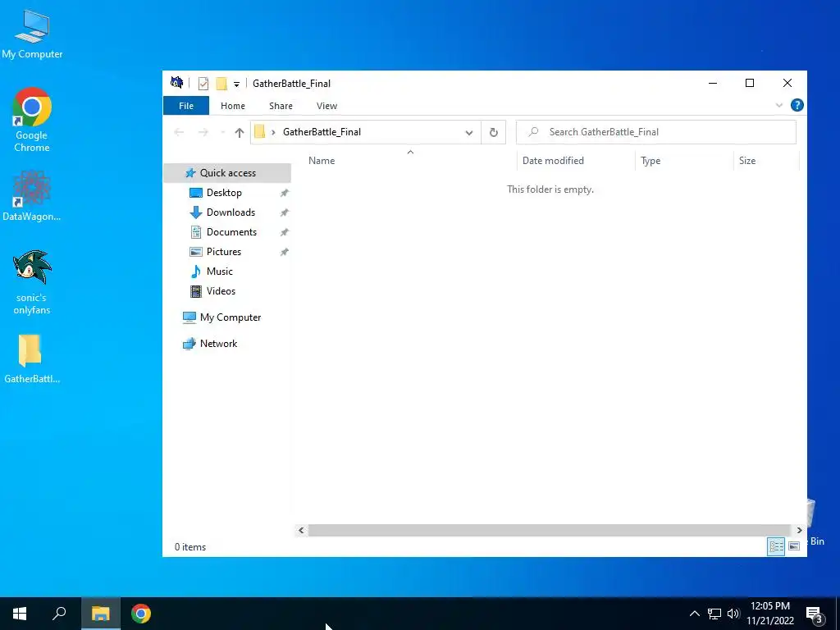840x630 pixels.
Task: Select Network in the navigation pane
Action: [x=218, y=344]
